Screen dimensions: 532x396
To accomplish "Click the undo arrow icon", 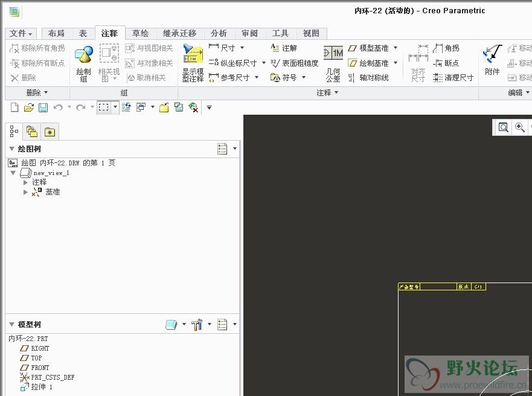I will (58, 107).
